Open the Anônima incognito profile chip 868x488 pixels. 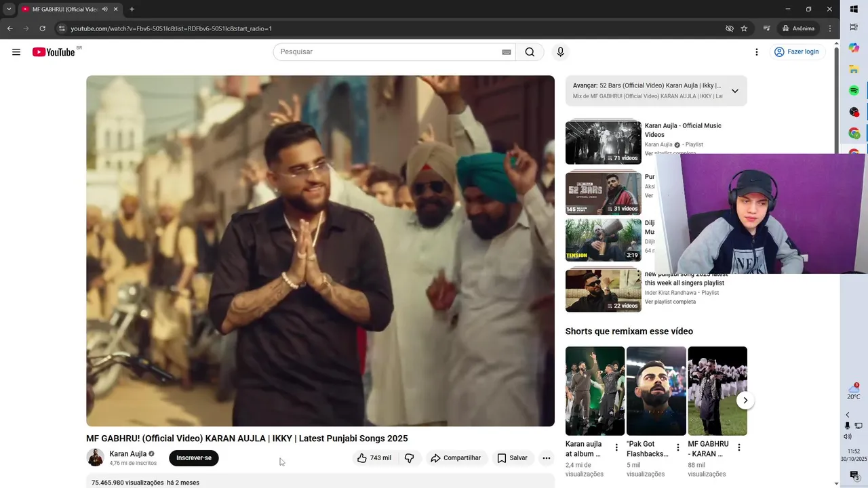tap(797, 28)
